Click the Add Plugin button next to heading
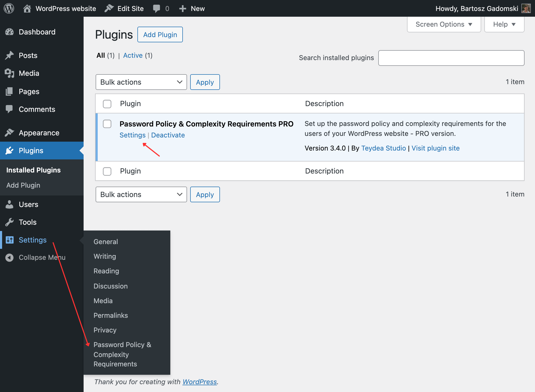 point(160,34)
